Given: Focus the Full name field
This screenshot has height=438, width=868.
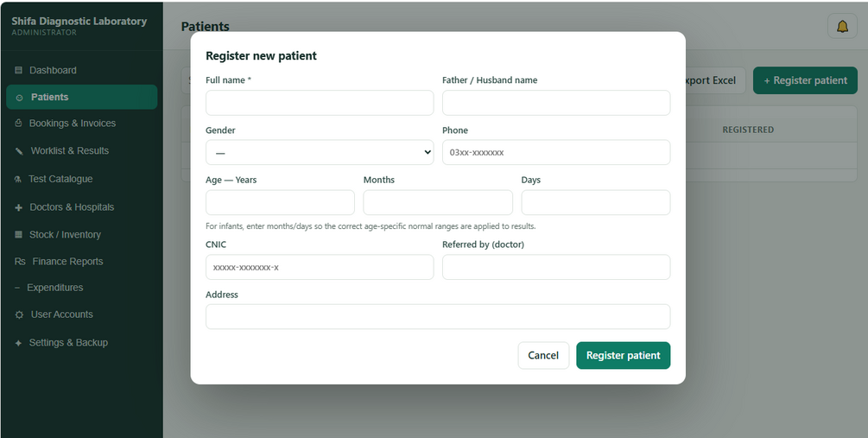Looking at the screenshot, I should [320, 103].
